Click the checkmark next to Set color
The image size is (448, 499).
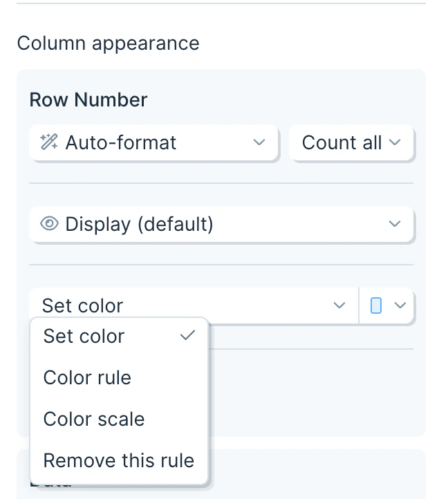click(187, 336)
